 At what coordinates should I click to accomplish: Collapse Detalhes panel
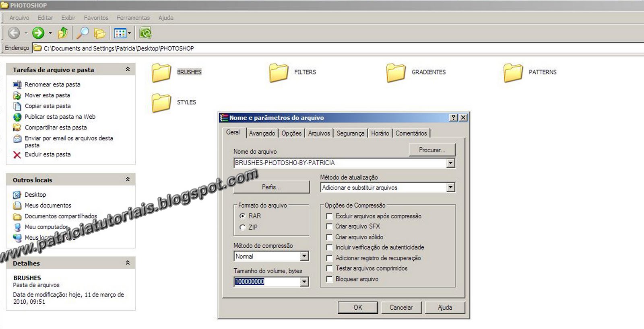(128, 263)
